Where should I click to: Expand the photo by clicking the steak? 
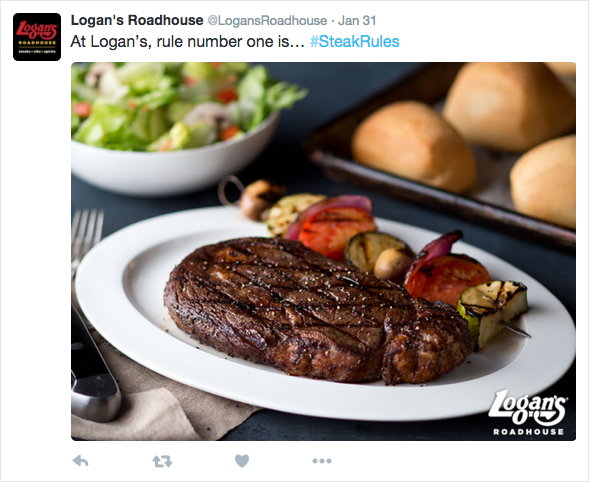click(316, 310)
